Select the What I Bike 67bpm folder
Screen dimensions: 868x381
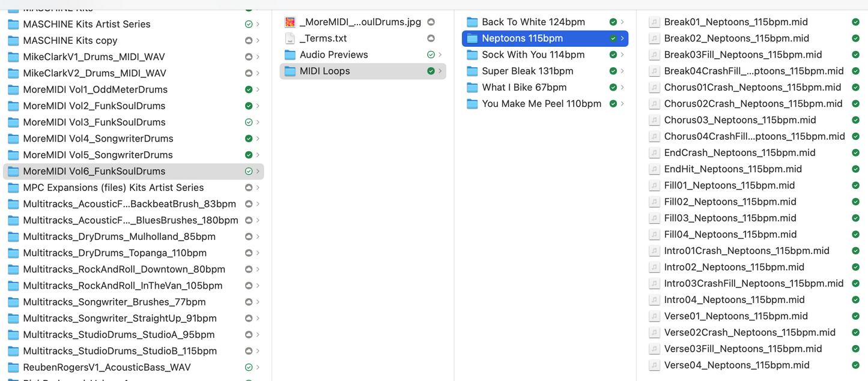524,88
